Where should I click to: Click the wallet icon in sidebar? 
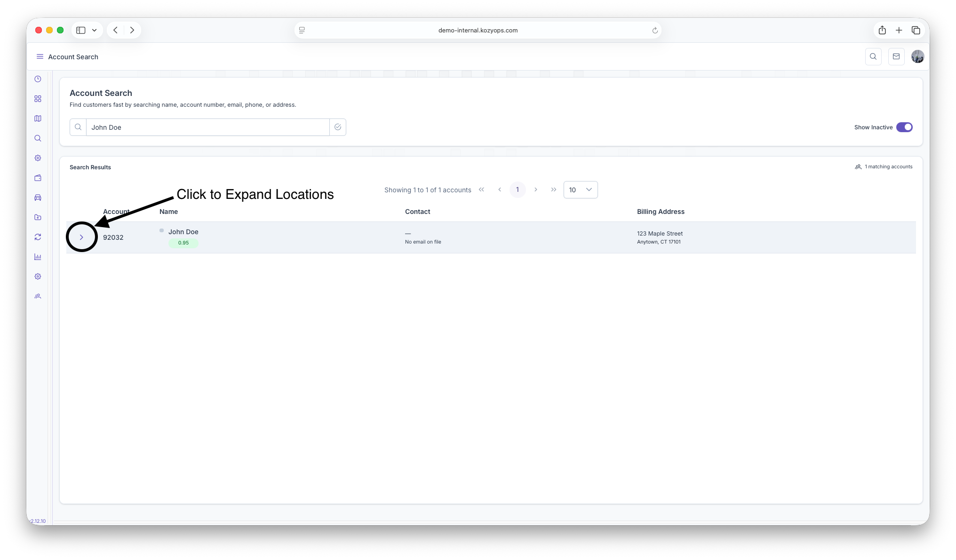[x=38, y=178]
